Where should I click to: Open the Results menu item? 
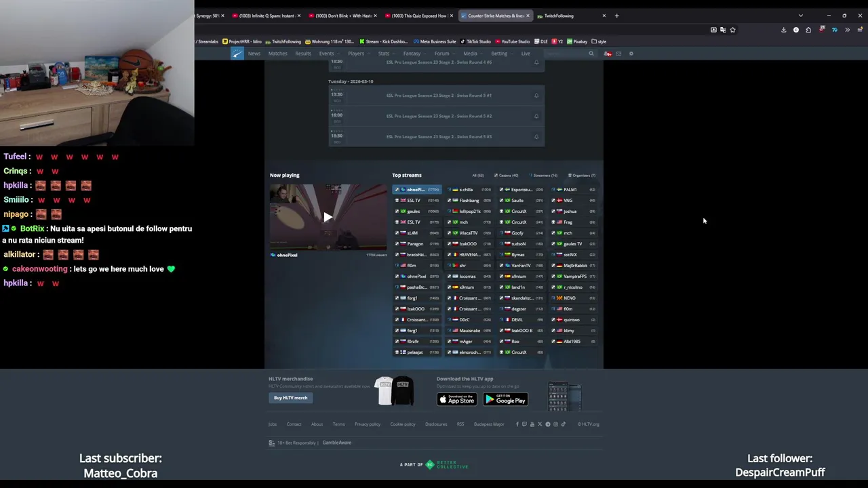coord(303,54)
